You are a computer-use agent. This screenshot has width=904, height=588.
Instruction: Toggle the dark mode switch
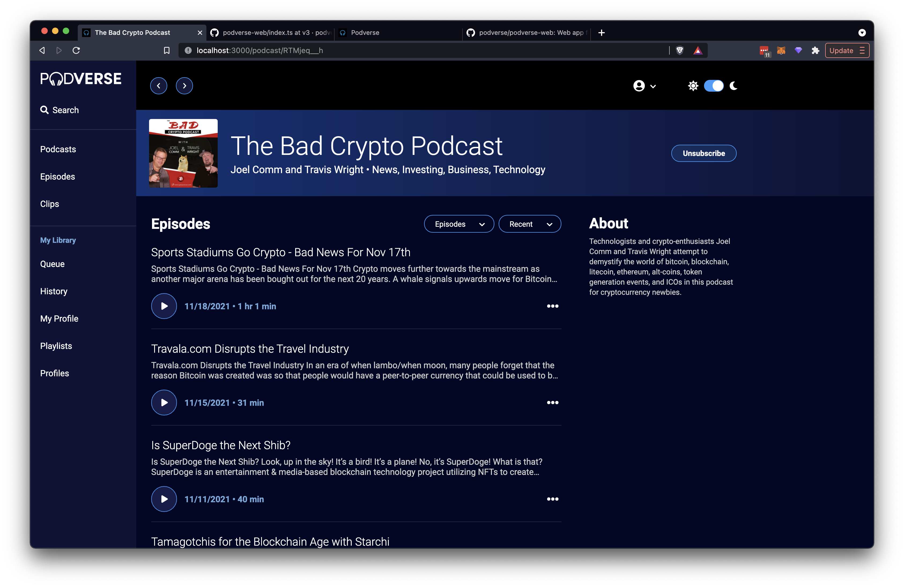(714, 85)
